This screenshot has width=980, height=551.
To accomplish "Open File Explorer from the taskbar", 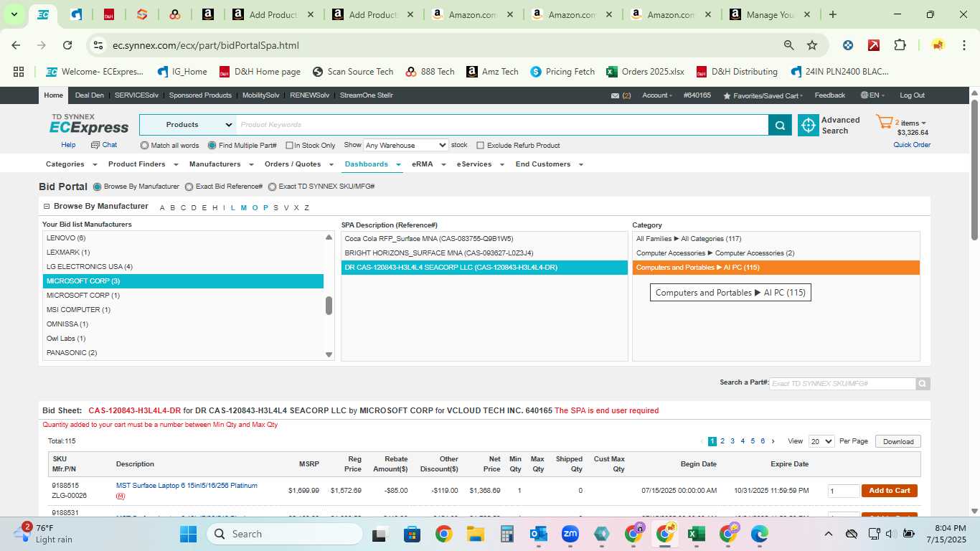I will pos(475,534).
